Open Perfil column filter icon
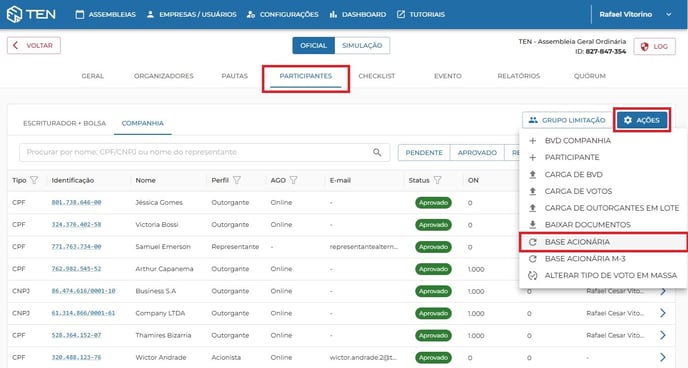688x368 pixels. tap(236, 180)
